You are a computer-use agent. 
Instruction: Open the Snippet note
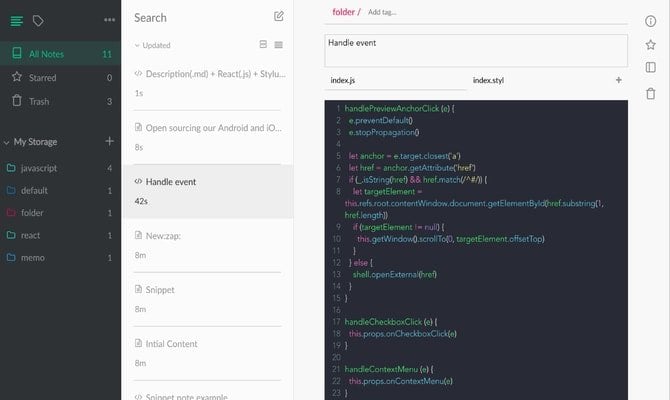pyautogui.click(x=208, y=299)
